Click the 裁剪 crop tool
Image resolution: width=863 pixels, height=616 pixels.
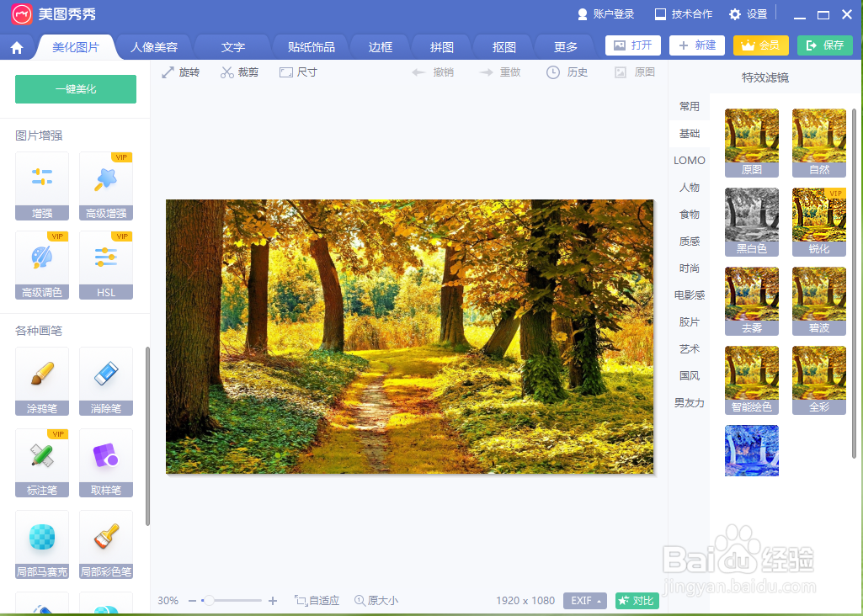click(239, 72)
